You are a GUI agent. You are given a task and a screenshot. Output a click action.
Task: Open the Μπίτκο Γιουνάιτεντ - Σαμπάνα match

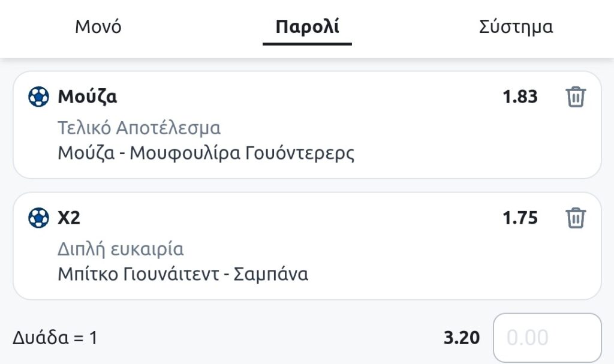[x=183, y=274]
